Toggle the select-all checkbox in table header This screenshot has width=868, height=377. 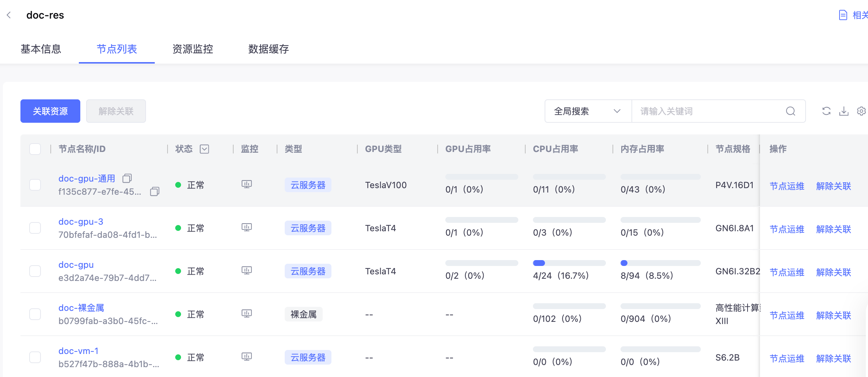[35, 149]
